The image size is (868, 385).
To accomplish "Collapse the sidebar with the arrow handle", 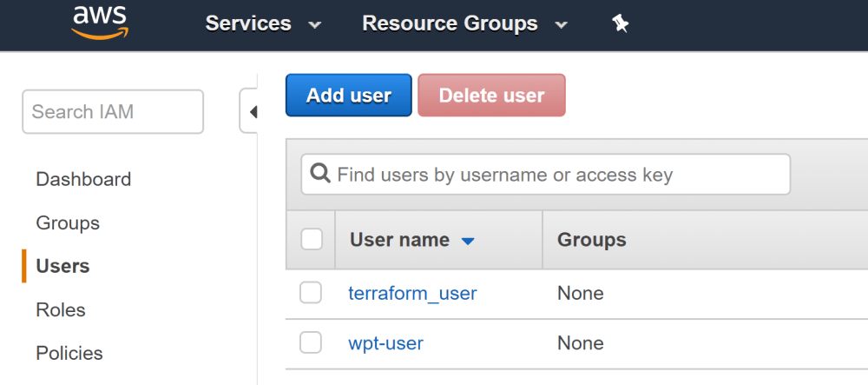I will 250,111.
